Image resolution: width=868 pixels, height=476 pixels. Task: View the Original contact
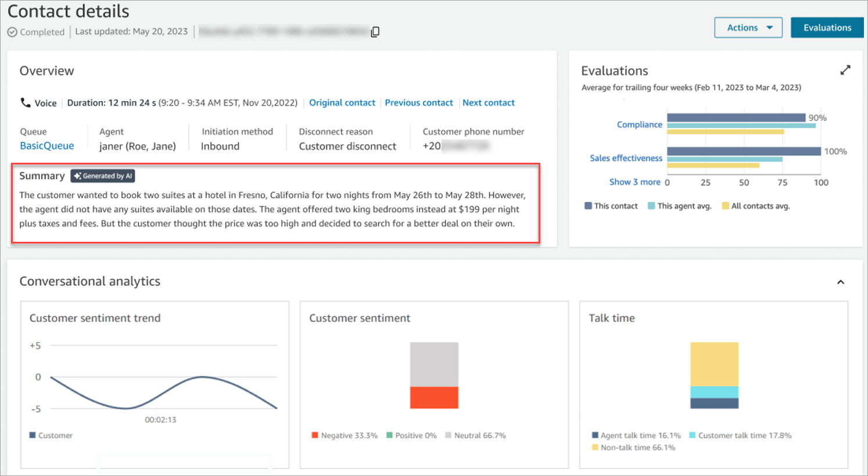click(x=342, y=102)
